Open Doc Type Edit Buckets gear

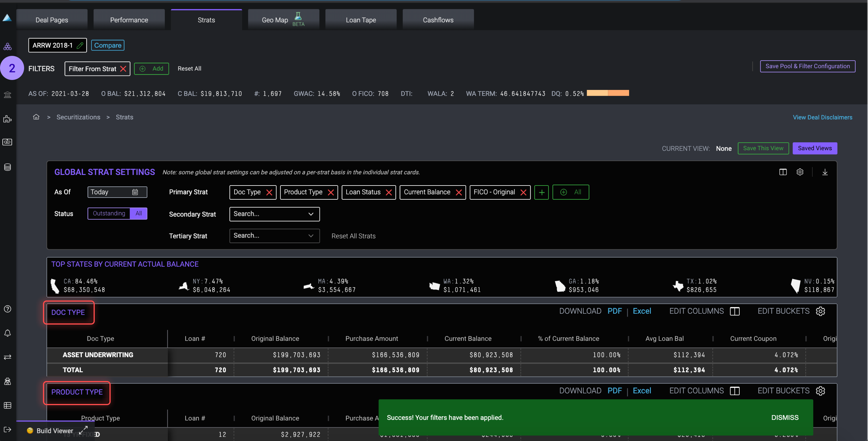point(820,311)
